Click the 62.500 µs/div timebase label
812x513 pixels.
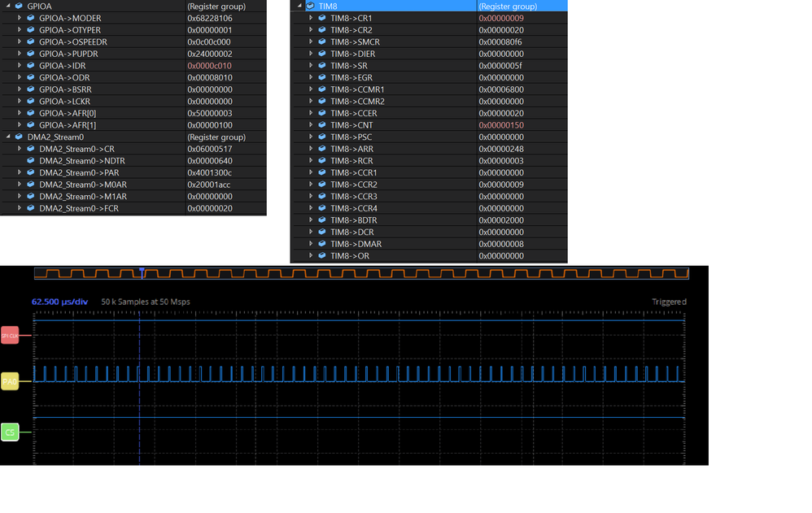click(x=57, y=302)
